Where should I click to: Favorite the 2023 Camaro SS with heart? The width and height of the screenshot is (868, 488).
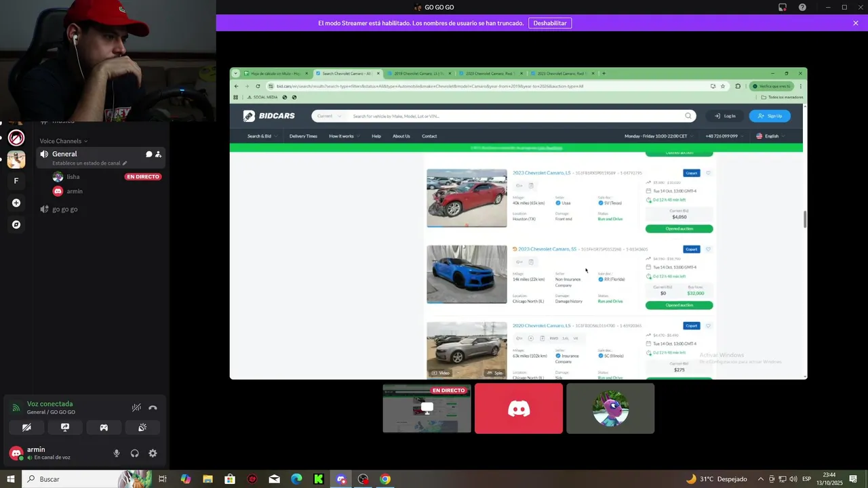709,249
